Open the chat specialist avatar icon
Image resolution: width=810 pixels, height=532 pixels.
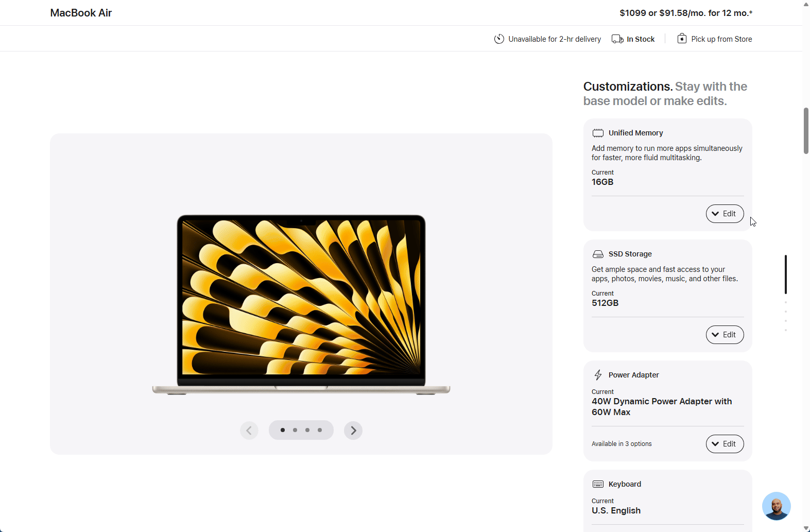pos(776,506)
